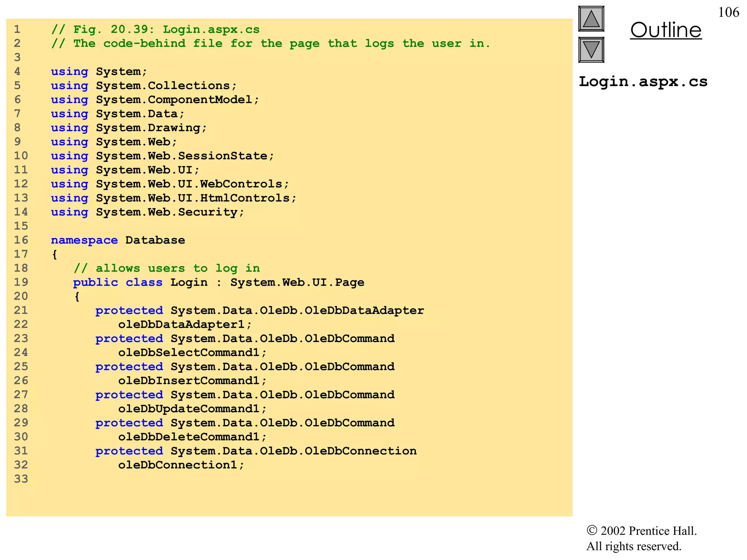The height and width of the screenshot is (560, 747).
Task: Click the slide number 106
Action: click(728, 12)
